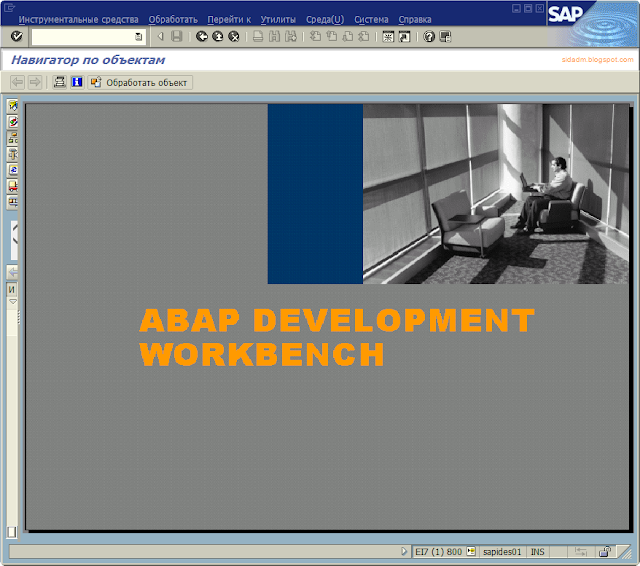The height and width of the screenshot is (566, 640).
Task: Create a new session via toolbar icon
Action: [388, 36]
